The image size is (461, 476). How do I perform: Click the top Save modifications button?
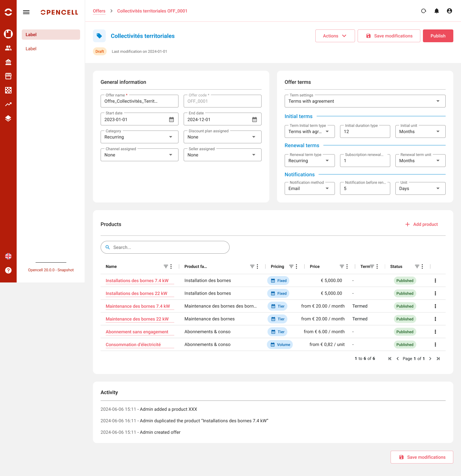coord(389,36)
